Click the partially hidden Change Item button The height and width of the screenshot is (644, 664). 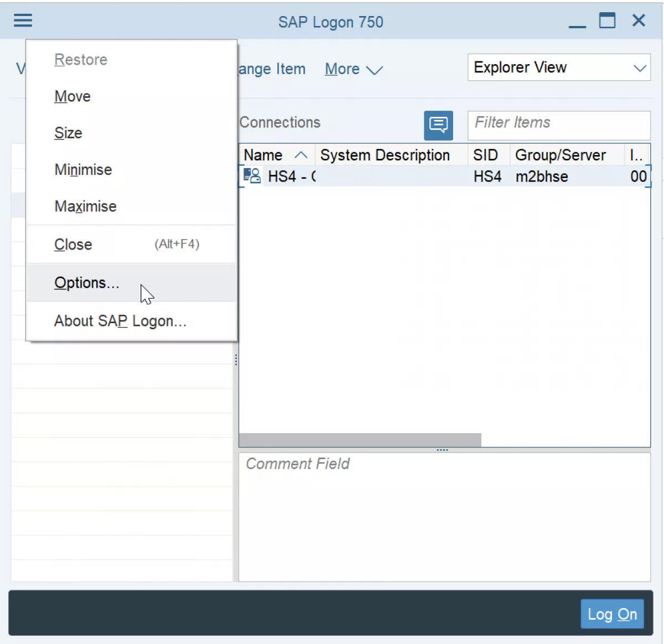tap(272, 69)
